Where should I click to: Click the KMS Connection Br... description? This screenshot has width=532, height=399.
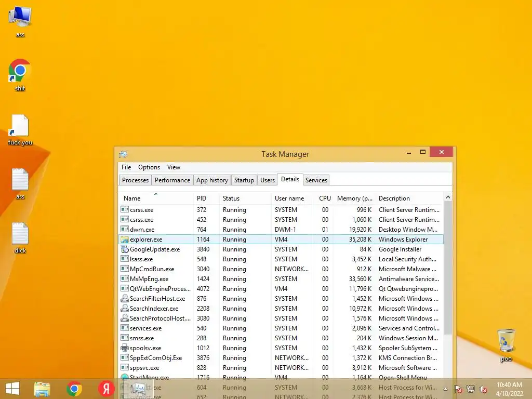(408, 357)
